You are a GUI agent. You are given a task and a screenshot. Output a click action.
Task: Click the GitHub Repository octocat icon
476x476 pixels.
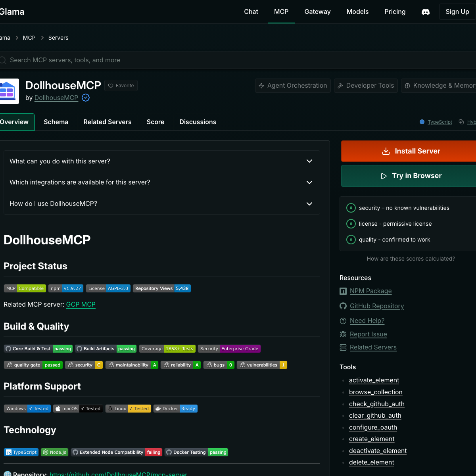tap(343, 306)
